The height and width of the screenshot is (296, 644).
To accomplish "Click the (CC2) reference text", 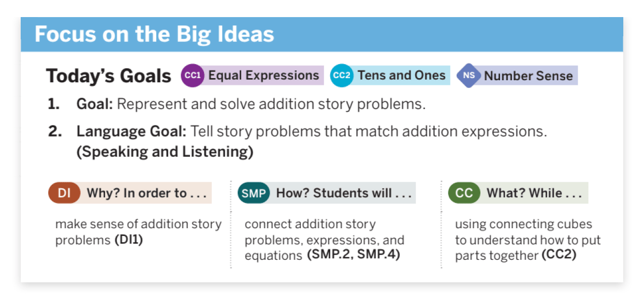I will pos(559,256).
